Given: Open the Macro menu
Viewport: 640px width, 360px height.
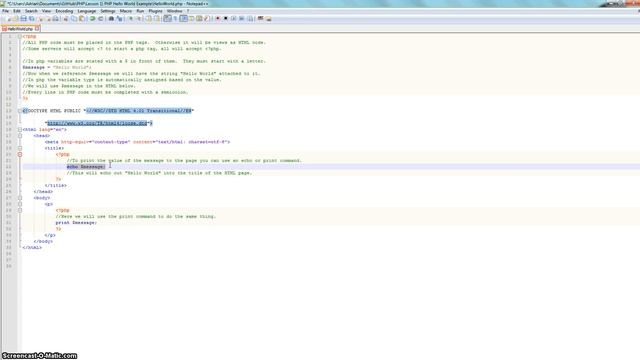Looking at the screenshot, I should (126, 11).
